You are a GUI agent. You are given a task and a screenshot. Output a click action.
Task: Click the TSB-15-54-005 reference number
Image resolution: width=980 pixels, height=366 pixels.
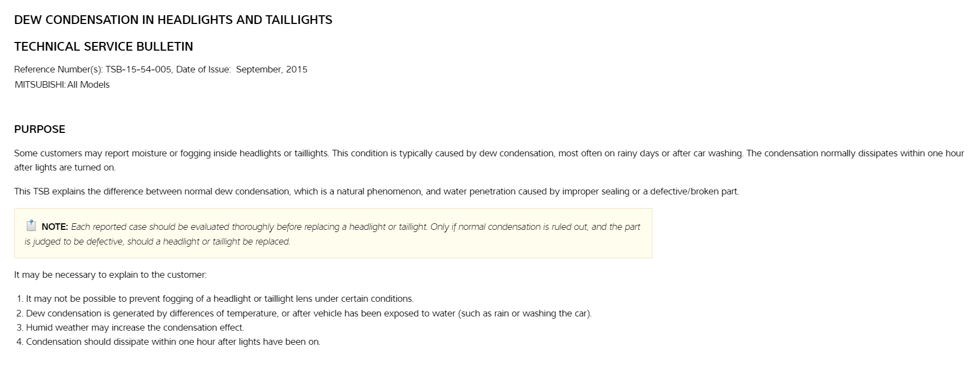(139, 70)
